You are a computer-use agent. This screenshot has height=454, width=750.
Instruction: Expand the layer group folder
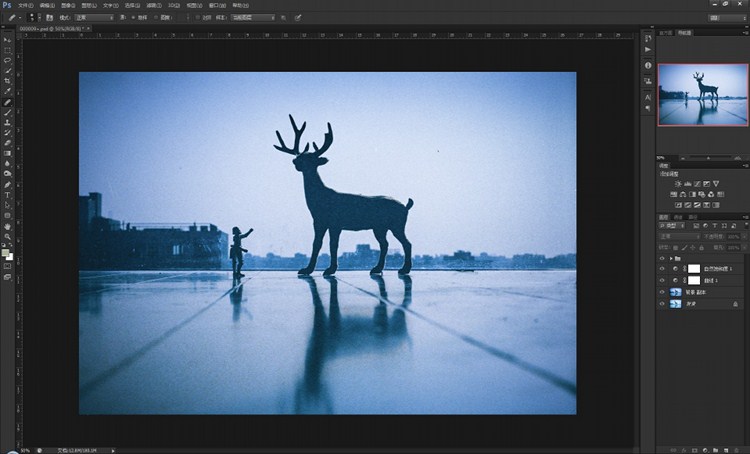[x=671, y=258]
